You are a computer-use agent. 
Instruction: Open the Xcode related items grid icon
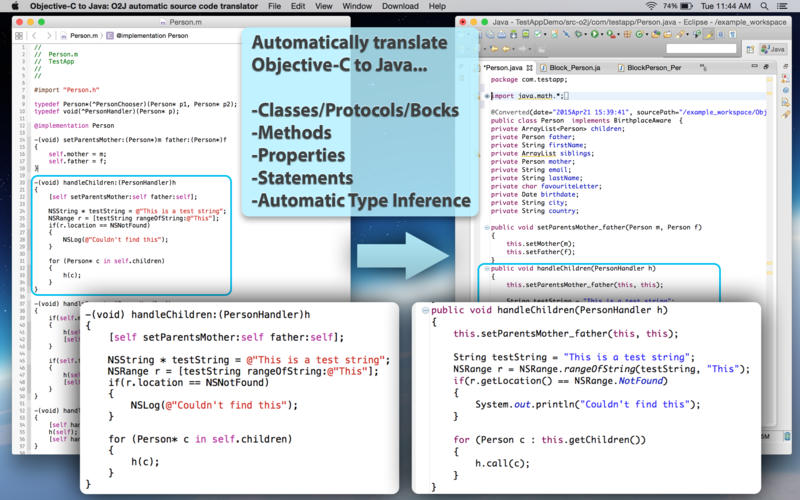point(21,34)
